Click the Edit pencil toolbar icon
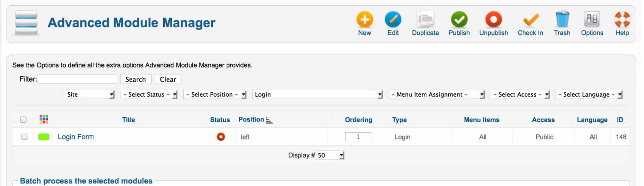 click(x=393, y=20)
